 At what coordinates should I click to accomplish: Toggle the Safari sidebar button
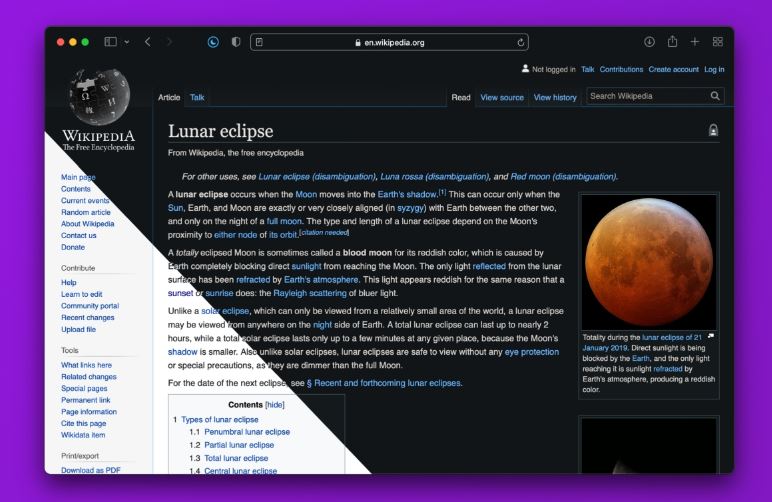point(110,42)
